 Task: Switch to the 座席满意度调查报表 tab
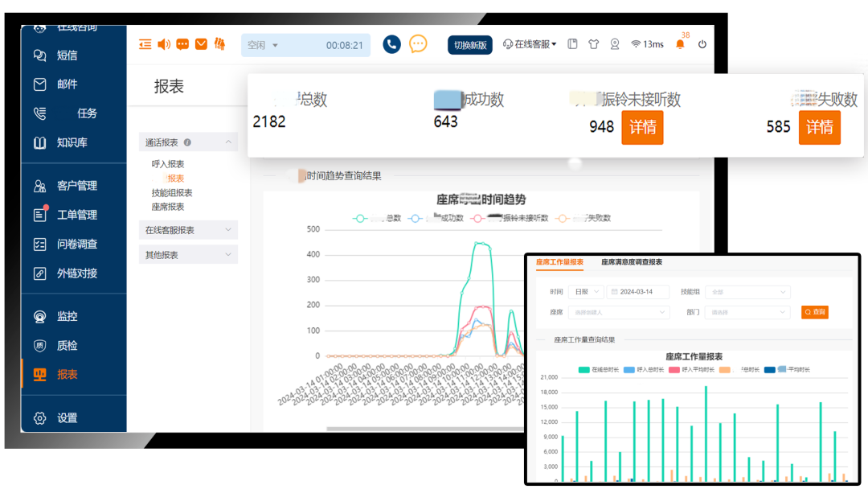[x=632, y=262]
